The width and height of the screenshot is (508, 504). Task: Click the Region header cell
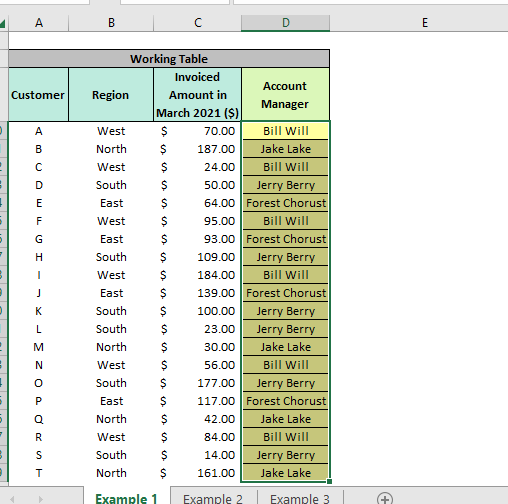111,95
